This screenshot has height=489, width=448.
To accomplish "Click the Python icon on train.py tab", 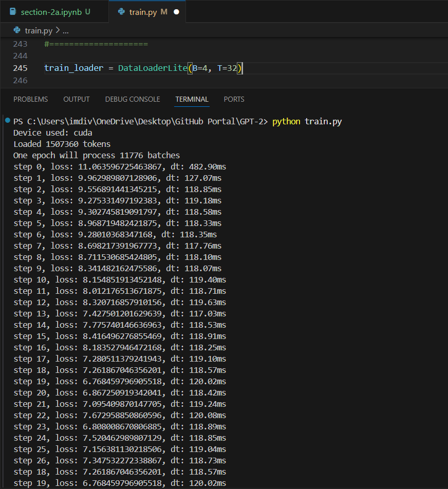I will [121, 12].
